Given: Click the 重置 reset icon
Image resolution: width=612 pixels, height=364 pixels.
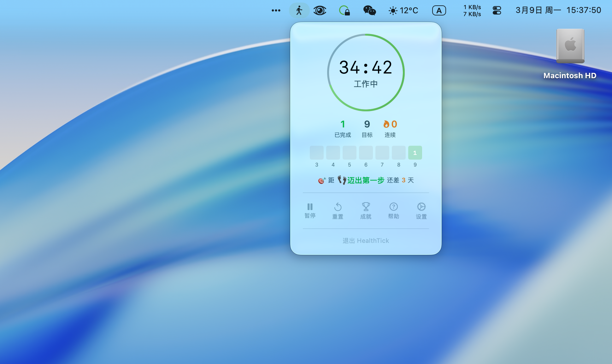Looking at the screenshot, I should click(x=338, y=211).
